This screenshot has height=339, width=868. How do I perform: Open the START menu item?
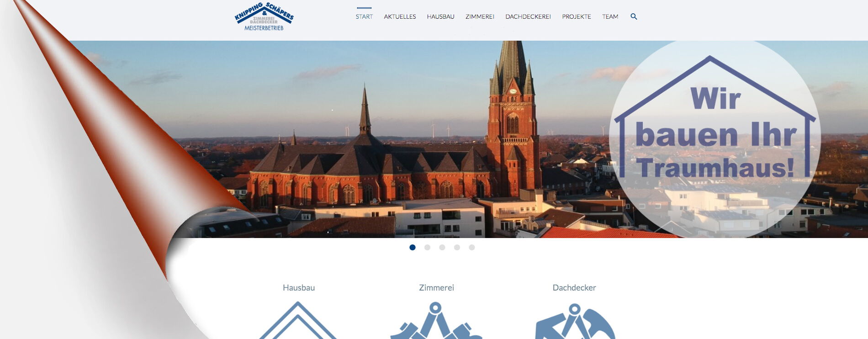364,17
